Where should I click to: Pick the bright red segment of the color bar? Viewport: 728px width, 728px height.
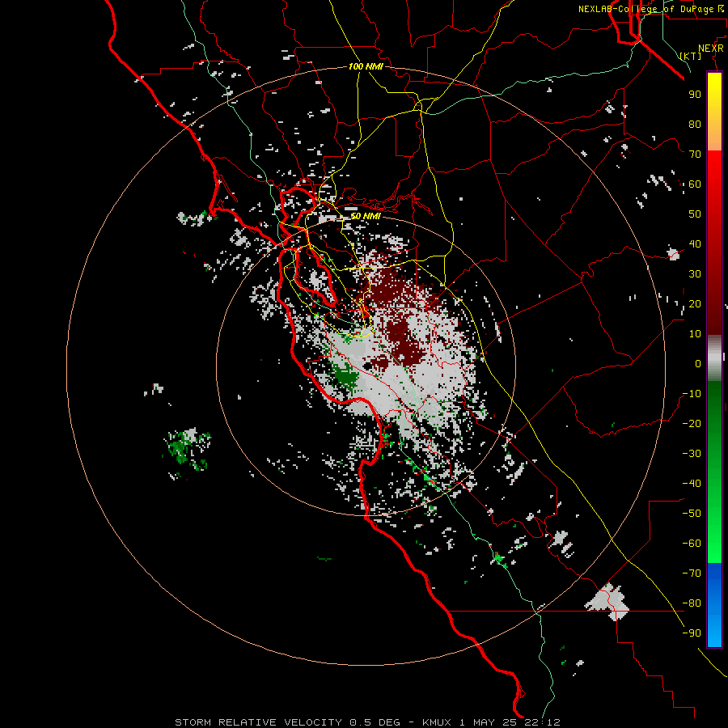point(714,174)
